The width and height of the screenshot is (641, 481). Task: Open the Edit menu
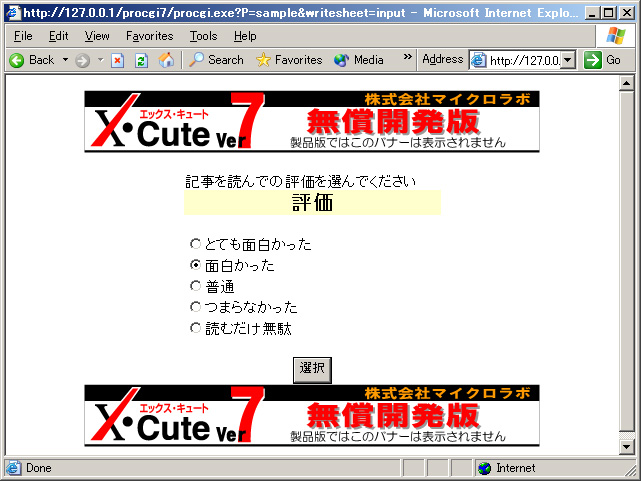point(58,36)
